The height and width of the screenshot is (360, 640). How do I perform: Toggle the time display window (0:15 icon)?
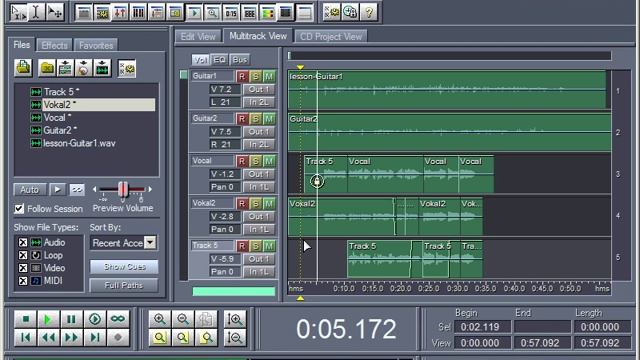[231, 13]
